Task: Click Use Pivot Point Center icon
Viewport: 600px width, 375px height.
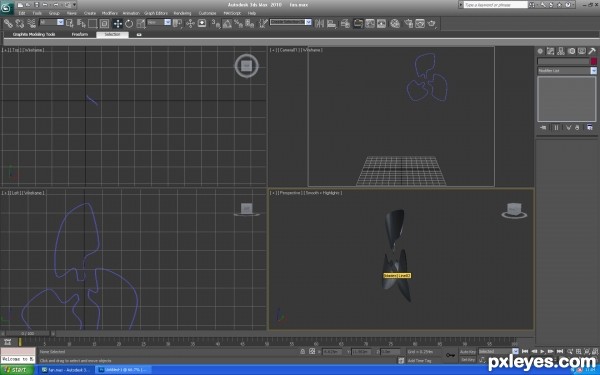Action: point(178,24)
